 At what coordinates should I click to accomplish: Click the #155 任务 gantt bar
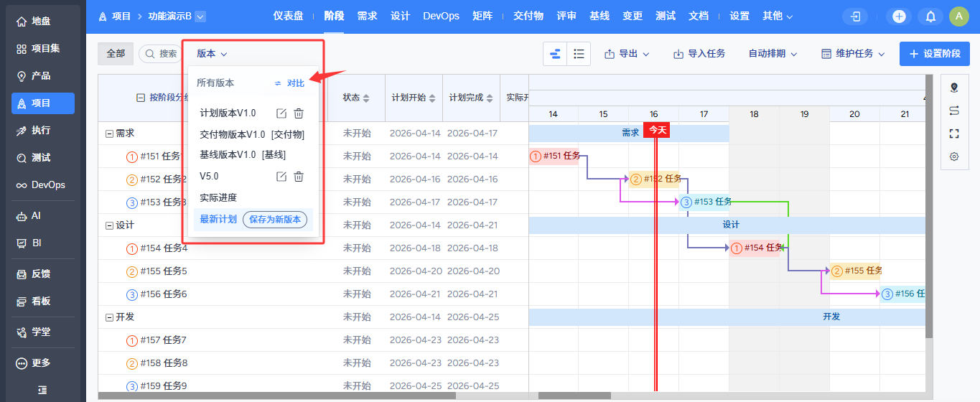pyautogui.click(x=855, y=271)
